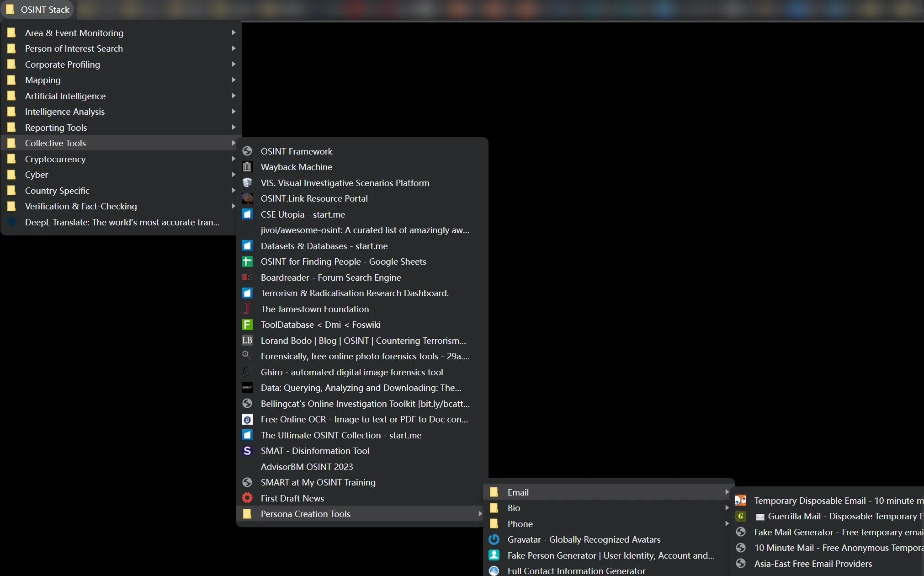924x576 pixels.
Task: Open AdvisorBM OSINT 2023 bookmark
Action: (x=361, y=466)
